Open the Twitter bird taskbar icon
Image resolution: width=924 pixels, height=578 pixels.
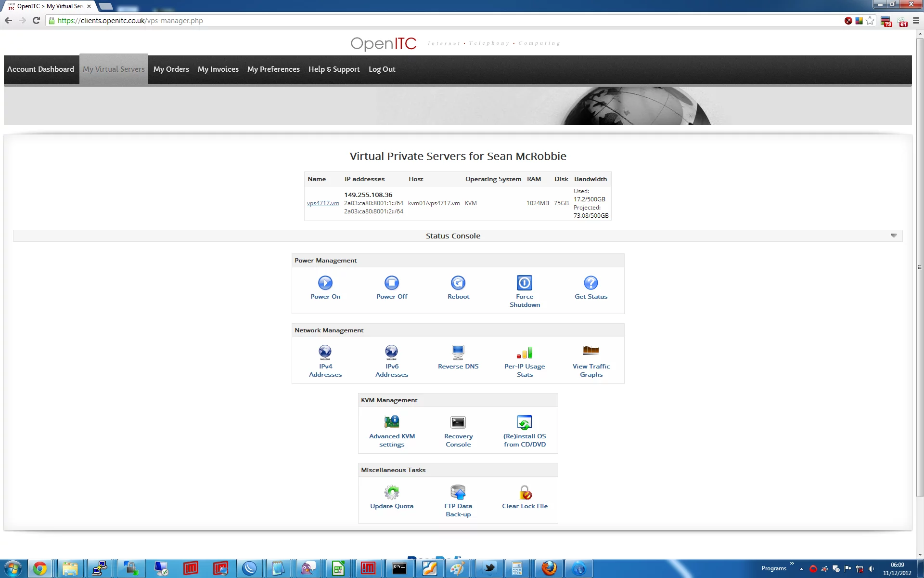click(x=489, y=569)
